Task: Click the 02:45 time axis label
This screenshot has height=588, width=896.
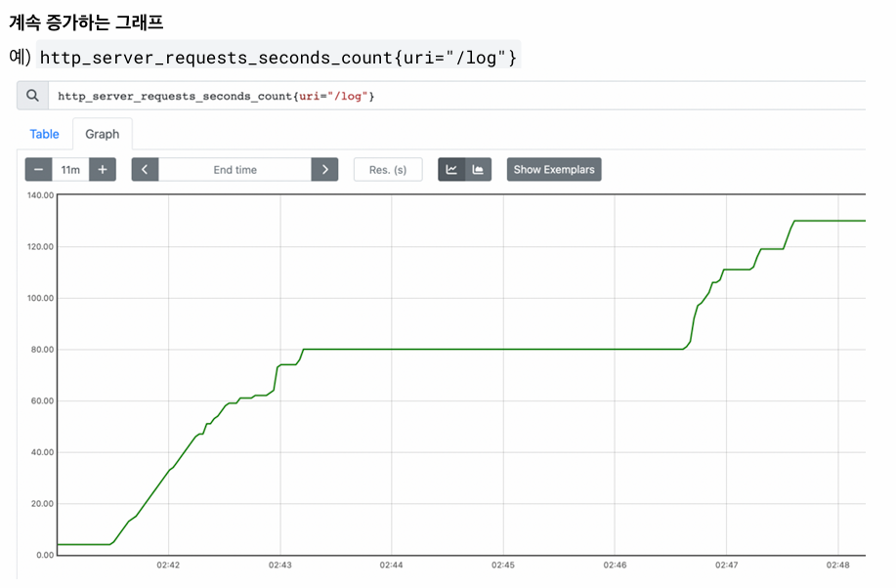Action: 503,566
